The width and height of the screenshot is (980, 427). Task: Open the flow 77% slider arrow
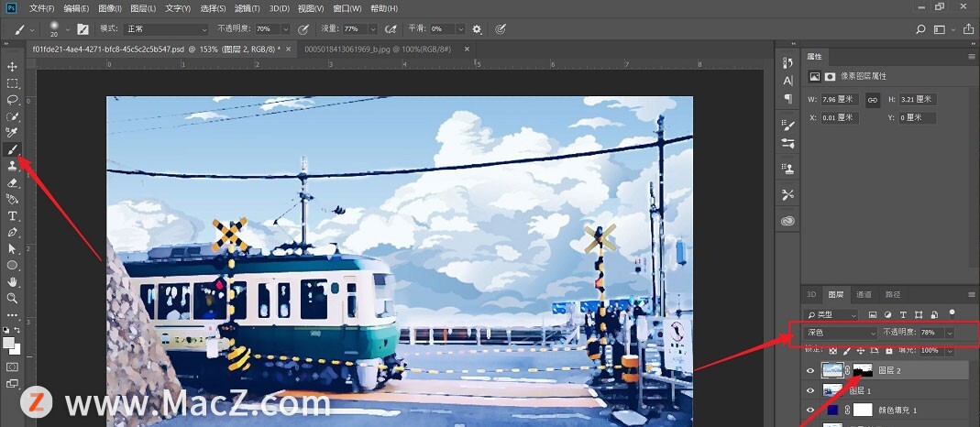pos(373,28)
